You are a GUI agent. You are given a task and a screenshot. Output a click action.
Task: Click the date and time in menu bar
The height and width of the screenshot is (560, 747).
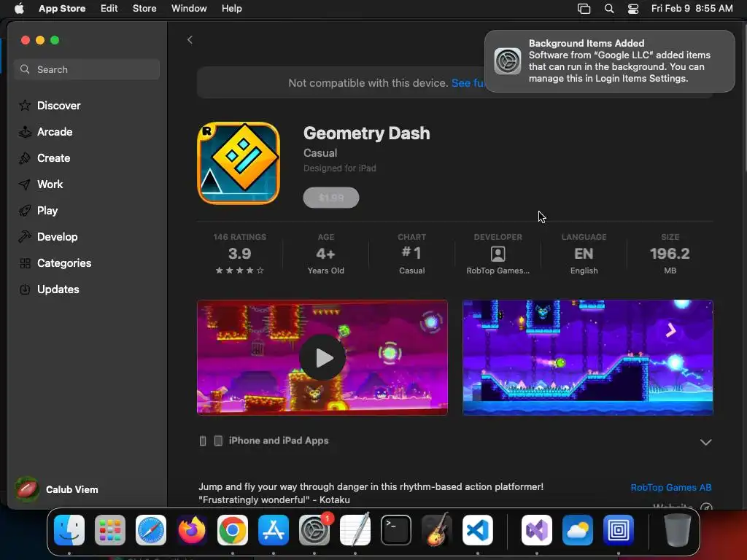click(692, 9)
